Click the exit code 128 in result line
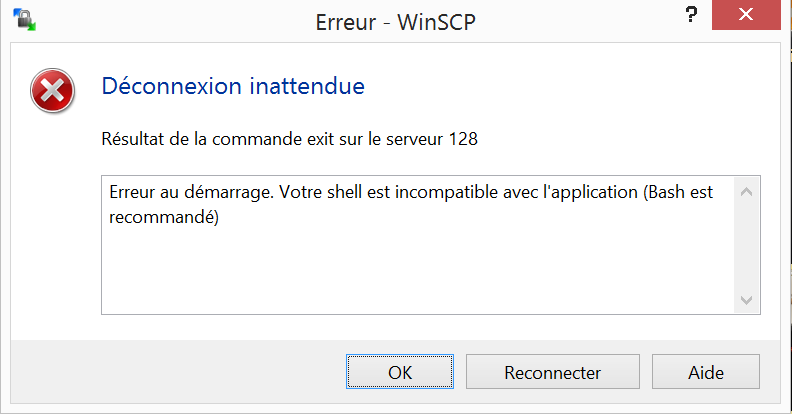 (463, 139)
